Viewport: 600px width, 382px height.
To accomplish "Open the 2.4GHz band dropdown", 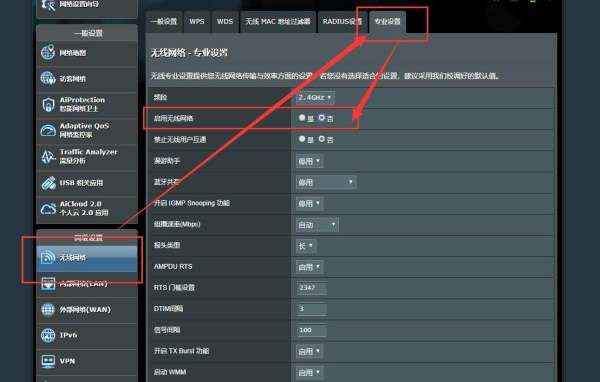I will coord(315,98).
